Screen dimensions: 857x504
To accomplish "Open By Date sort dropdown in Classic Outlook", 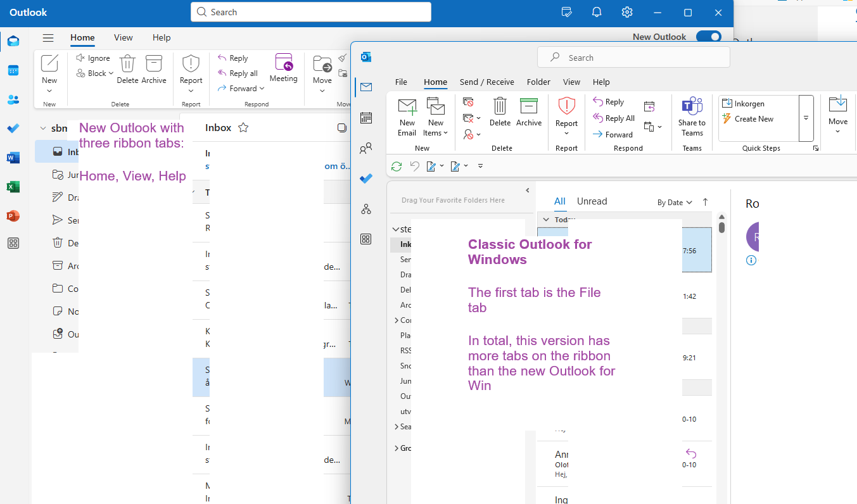I will [675, 203].
